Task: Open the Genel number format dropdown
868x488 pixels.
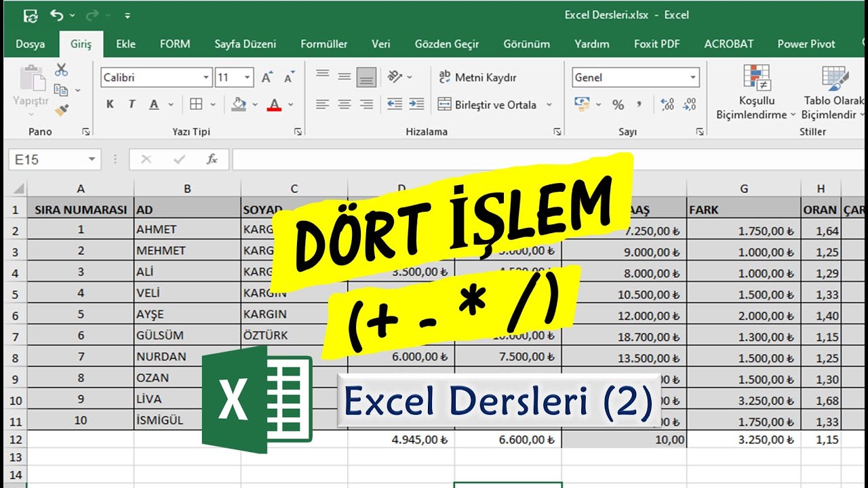Action: tap(693, 77)
